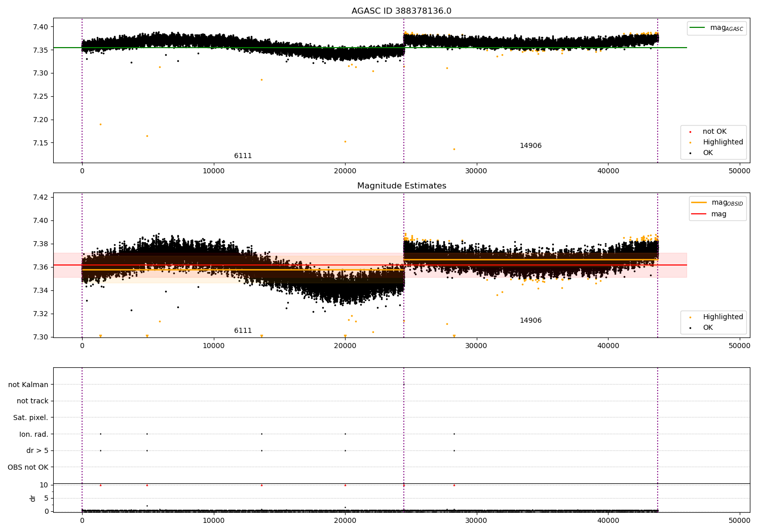
Task: Click the '7.32' y-axis tick label
Action: (41, 314)
